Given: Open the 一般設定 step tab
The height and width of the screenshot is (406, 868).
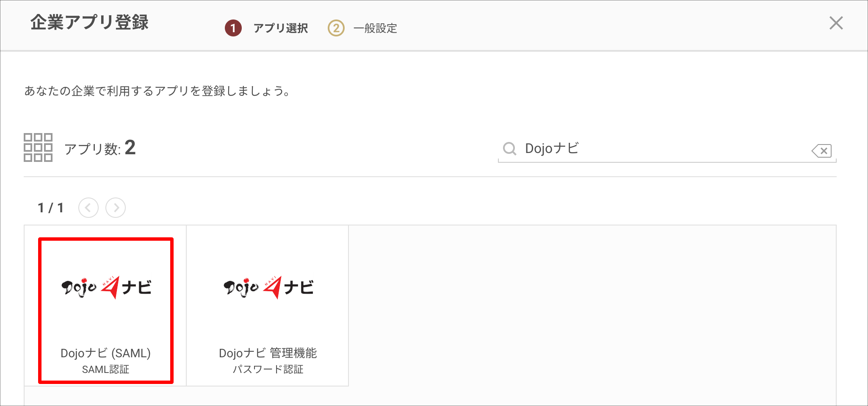Looking at the screenshot, I should [375, 28].
